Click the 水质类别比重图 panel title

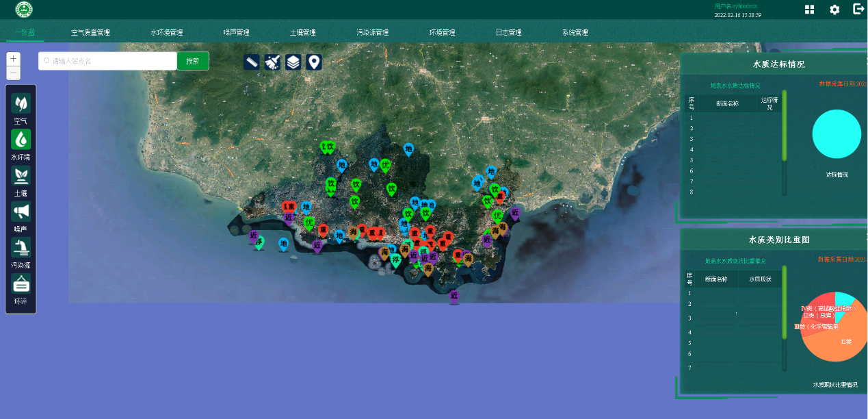tap(778, 240)
